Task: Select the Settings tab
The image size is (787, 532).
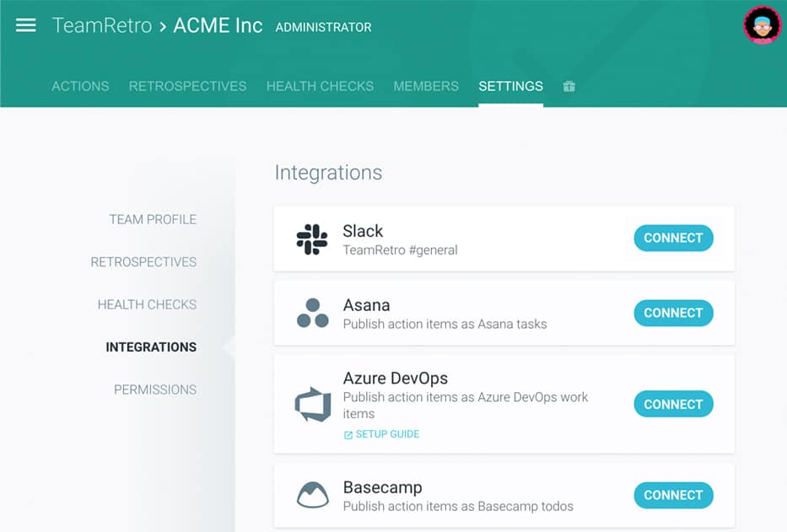Action: point(510,86)
